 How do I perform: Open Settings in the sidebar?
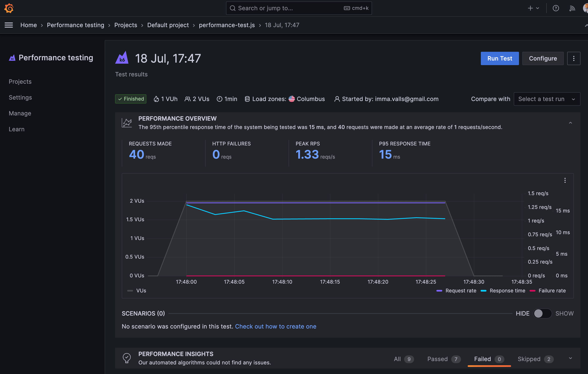point(20,97)
